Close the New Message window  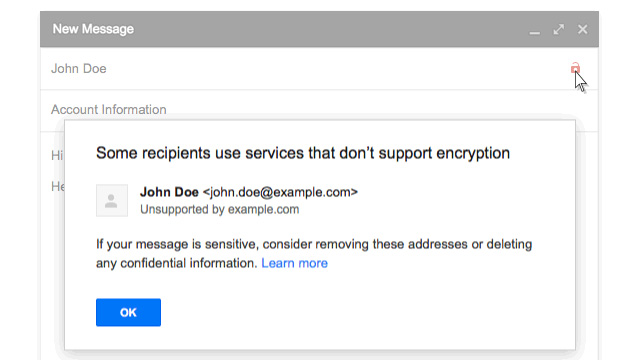click(x=582, y=29)
